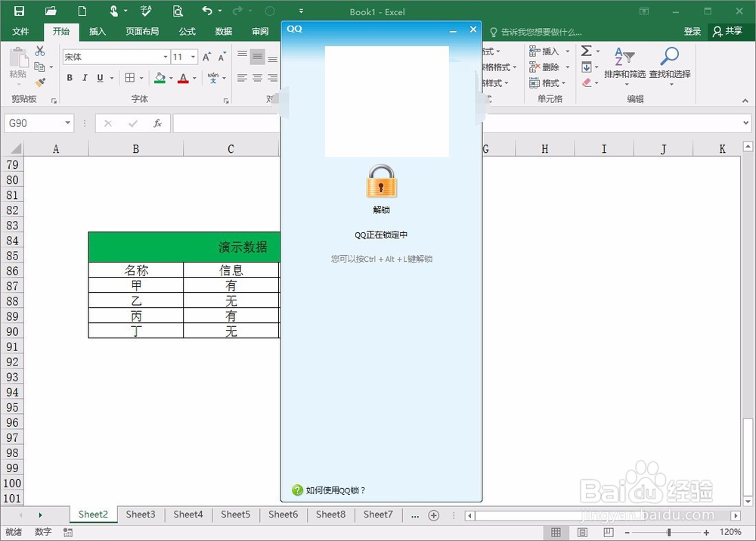
Task: Apply the red font color
Action: click(183, 78)
